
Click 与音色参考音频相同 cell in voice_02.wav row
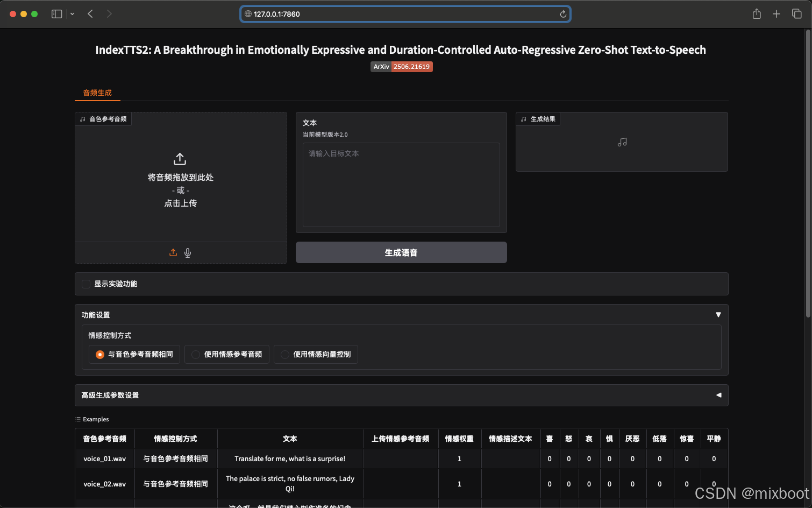pyautogui.click(x=176, y=484)
